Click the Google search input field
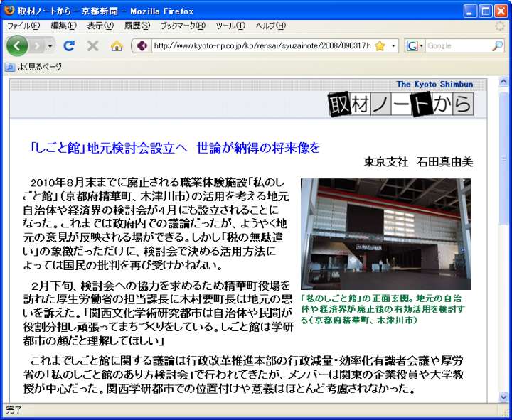 (457, 45)
